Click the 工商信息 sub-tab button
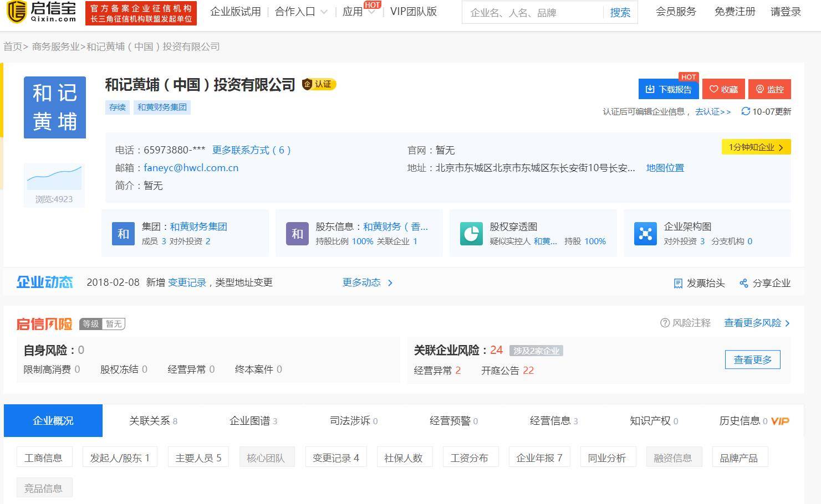The width and height of the screenshot is (821, 504). click(43, 457)
